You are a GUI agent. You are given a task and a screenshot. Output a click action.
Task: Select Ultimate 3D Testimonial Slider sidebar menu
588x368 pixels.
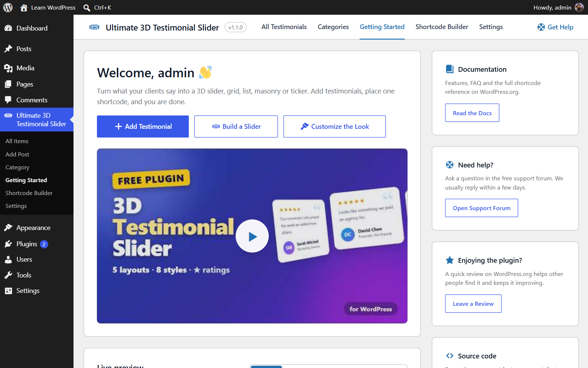(37, 120)
